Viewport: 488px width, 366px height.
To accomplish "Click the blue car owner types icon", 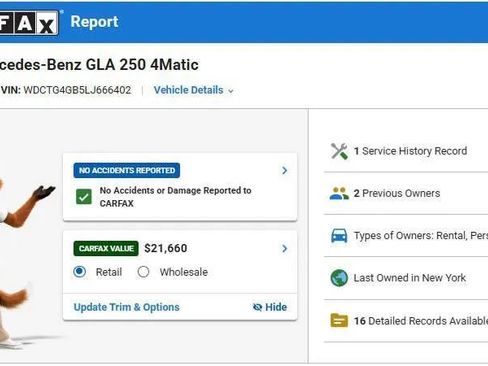I will point(339,236).
